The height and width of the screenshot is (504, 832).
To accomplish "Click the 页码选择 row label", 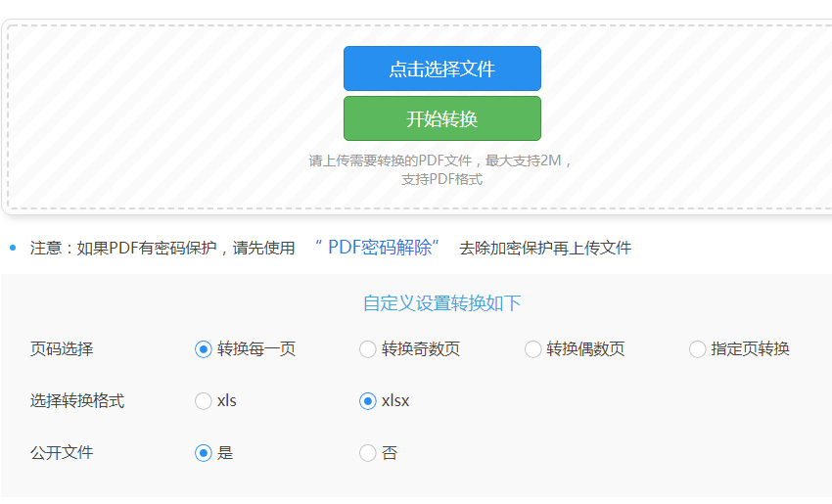I will click(62, 349).
